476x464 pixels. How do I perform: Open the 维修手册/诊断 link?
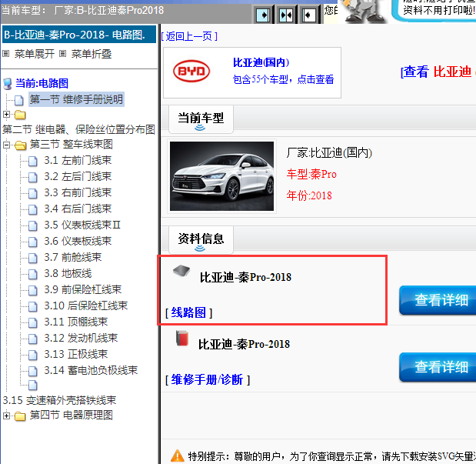point(207,380)
